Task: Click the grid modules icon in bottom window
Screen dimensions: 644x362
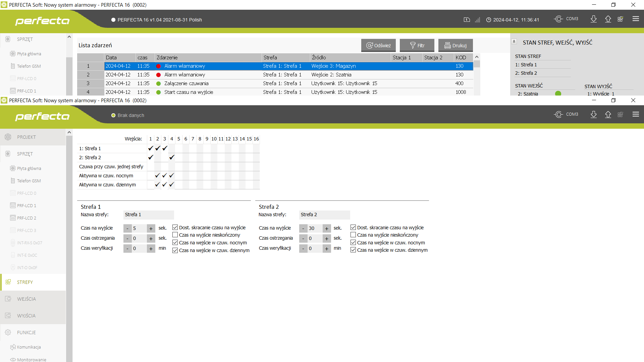Action: click(x=621, y=115)
